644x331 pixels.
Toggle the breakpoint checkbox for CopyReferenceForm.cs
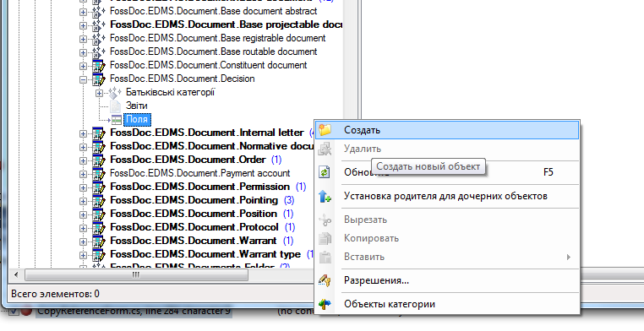tap(14, 312)
